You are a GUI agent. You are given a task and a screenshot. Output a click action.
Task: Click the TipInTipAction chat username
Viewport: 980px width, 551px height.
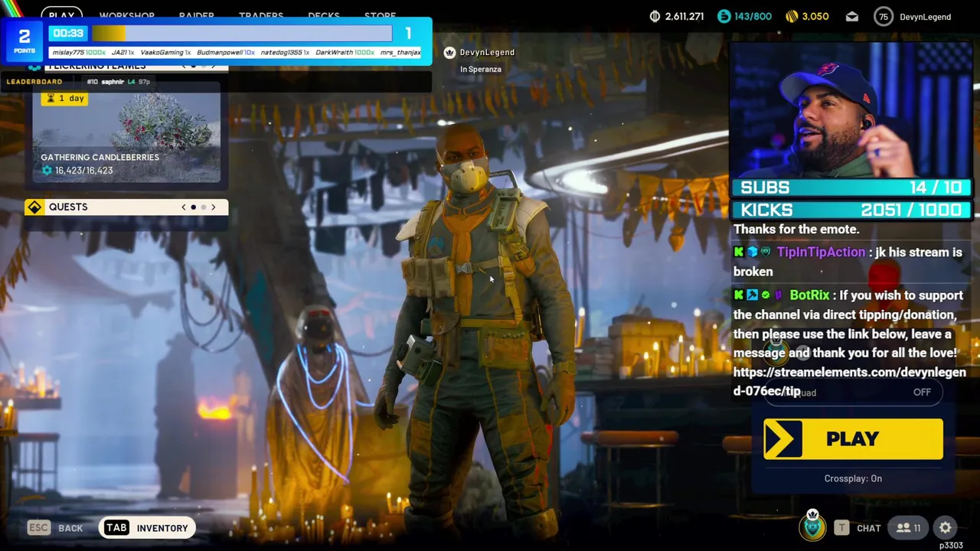click(x=821, y=252)
